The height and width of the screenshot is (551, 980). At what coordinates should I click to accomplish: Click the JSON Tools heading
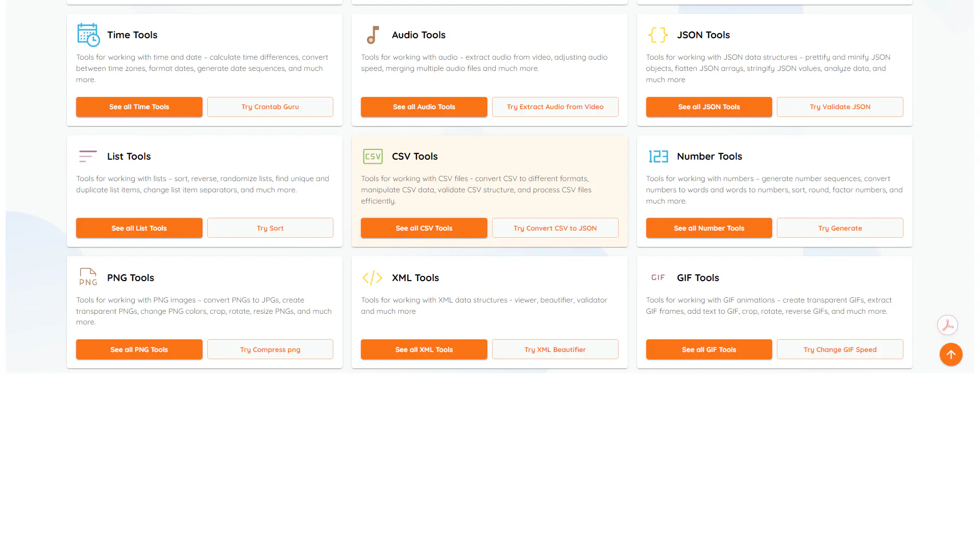coord(703,35)
